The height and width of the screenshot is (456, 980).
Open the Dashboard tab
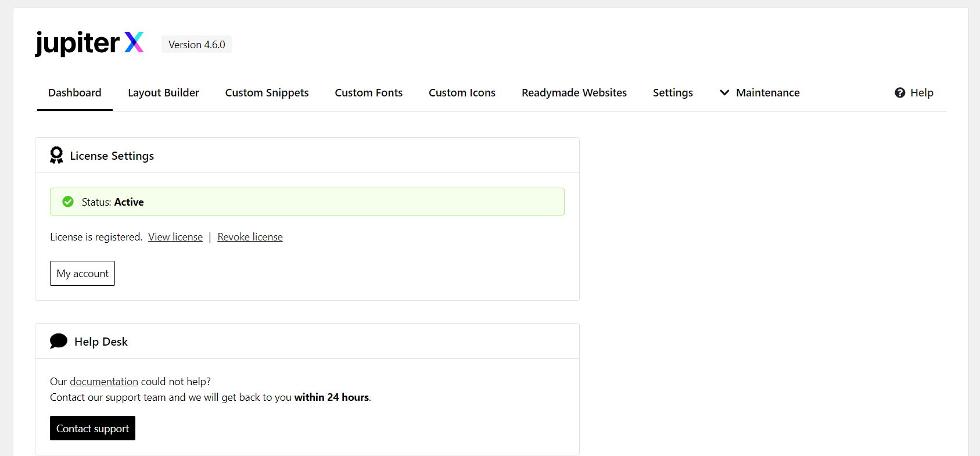point(75,93)
